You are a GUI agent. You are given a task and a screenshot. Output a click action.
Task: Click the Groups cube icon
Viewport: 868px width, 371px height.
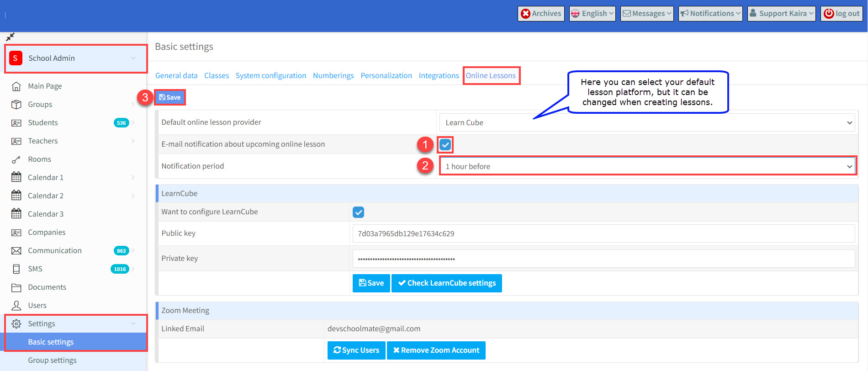coord(16,104)
